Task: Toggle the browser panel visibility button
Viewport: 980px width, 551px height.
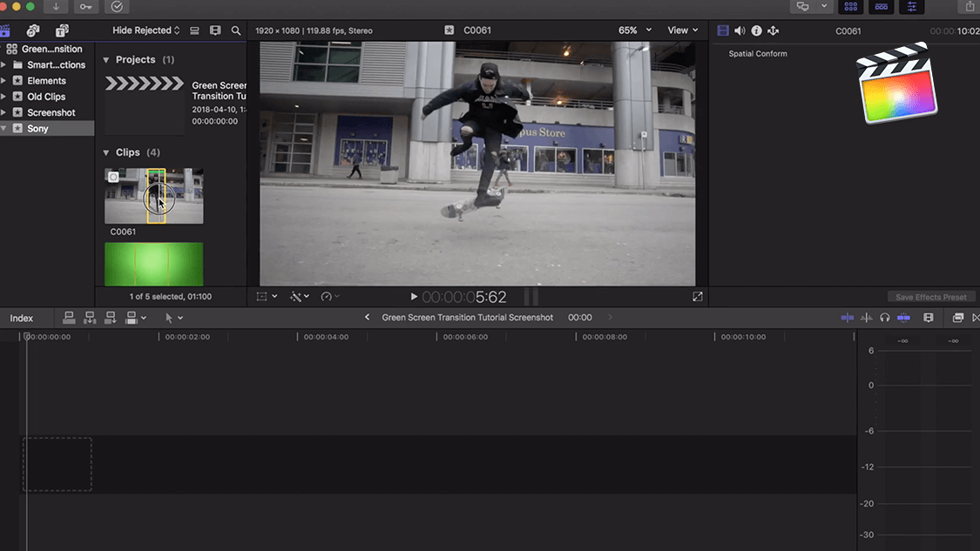Action: [x=850, y=7]
